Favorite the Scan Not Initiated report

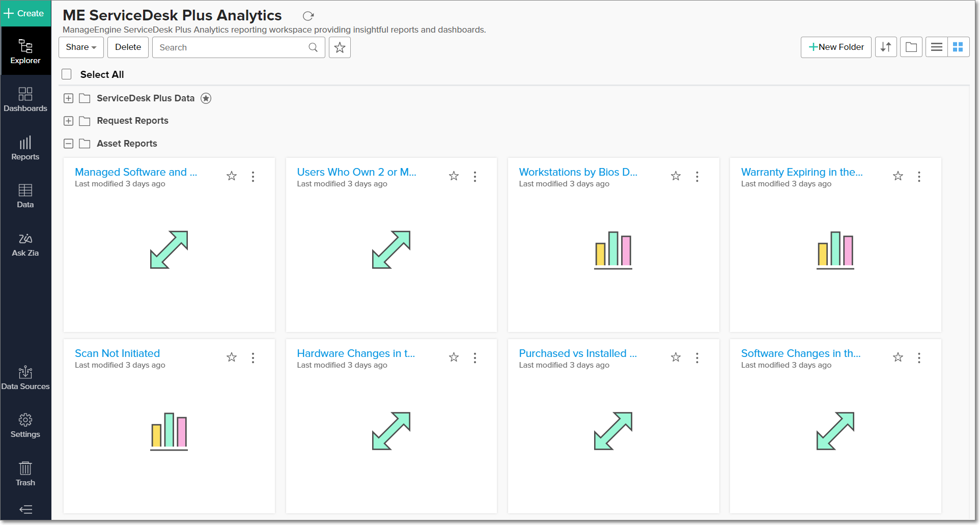coord(232,357)
